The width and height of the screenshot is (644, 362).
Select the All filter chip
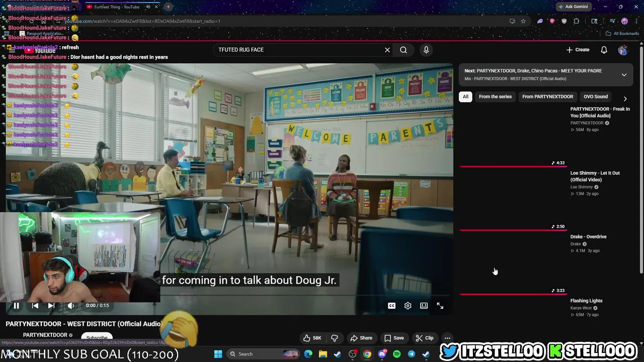465,97
